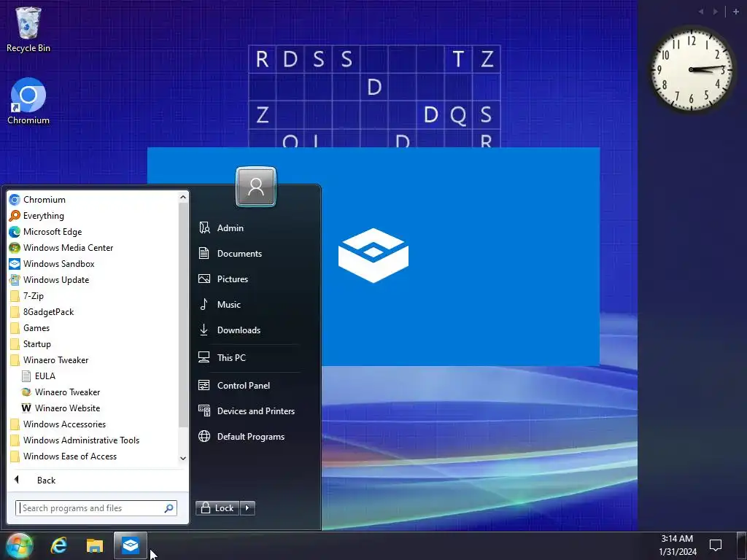The width and height of the screenshot is (747, 560).
Task: Click the programs list scrollbar thumb
Action: 183,314
